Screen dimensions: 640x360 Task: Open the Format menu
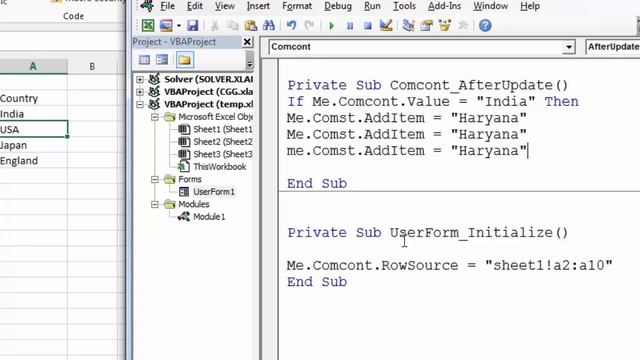(x=297, y=6)
